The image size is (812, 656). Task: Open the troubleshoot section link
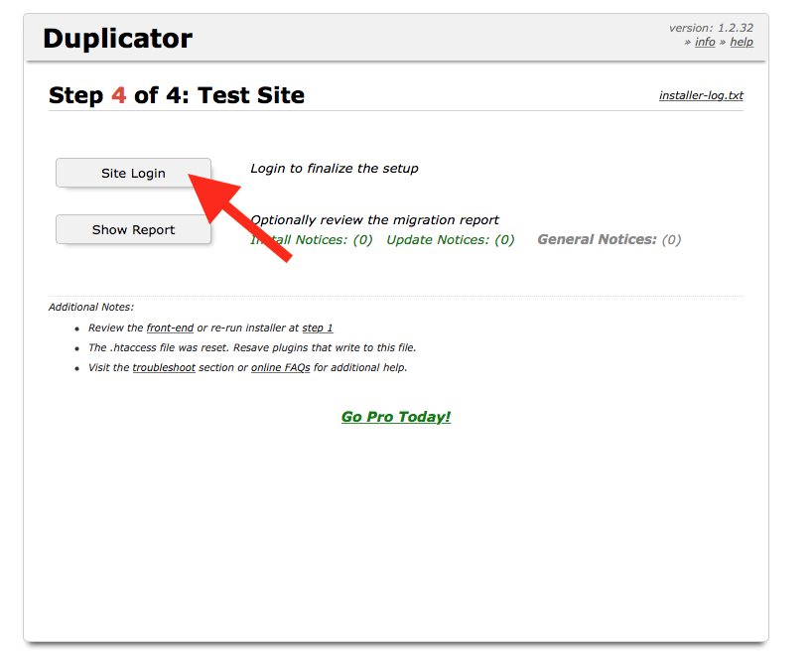pos(164,367)
